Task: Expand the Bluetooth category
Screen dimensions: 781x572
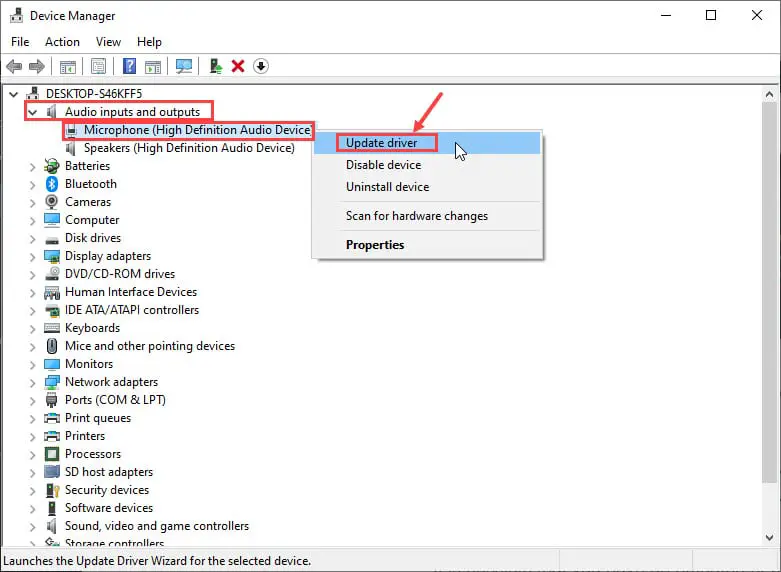Action: 32,184
